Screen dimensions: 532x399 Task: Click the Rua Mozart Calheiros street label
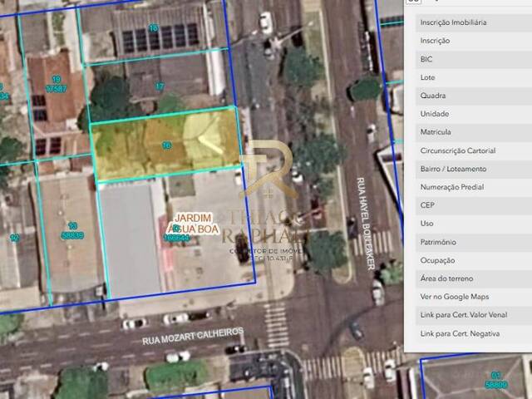pos(193,336)
